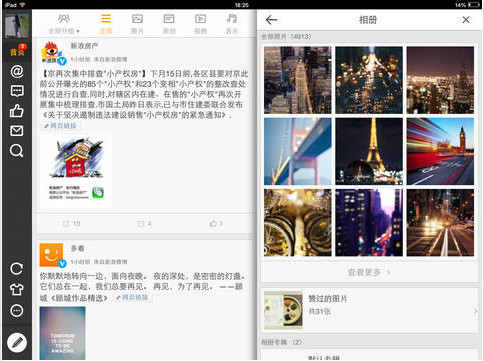The image size is (484, 361).
Task: Tap the pencil compose button
Action: [x=17, y=343]
